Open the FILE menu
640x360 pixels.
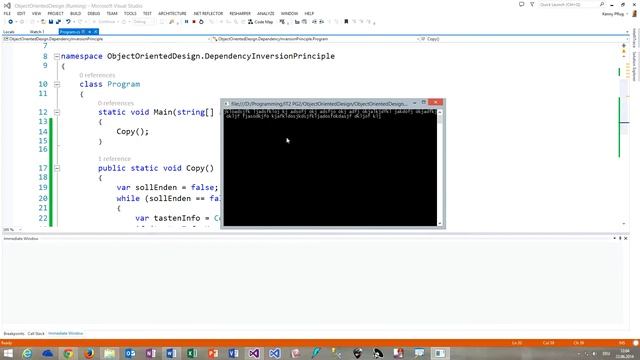point(7,13)
